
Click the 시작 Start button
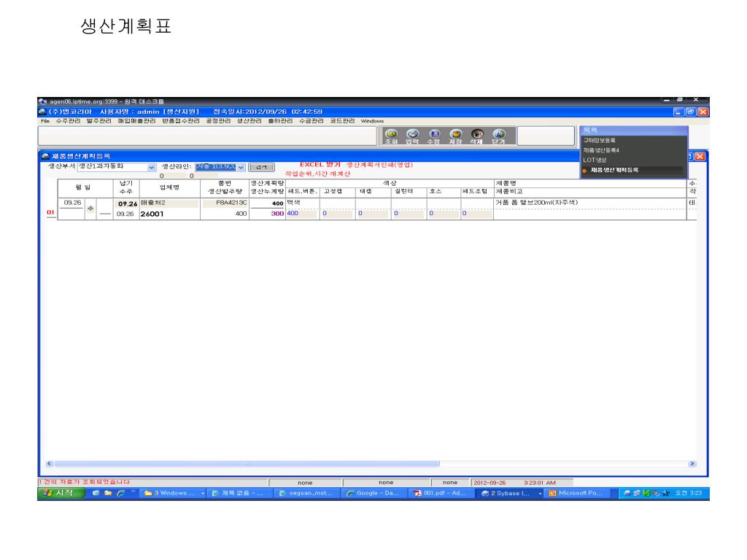pos(61,494)
